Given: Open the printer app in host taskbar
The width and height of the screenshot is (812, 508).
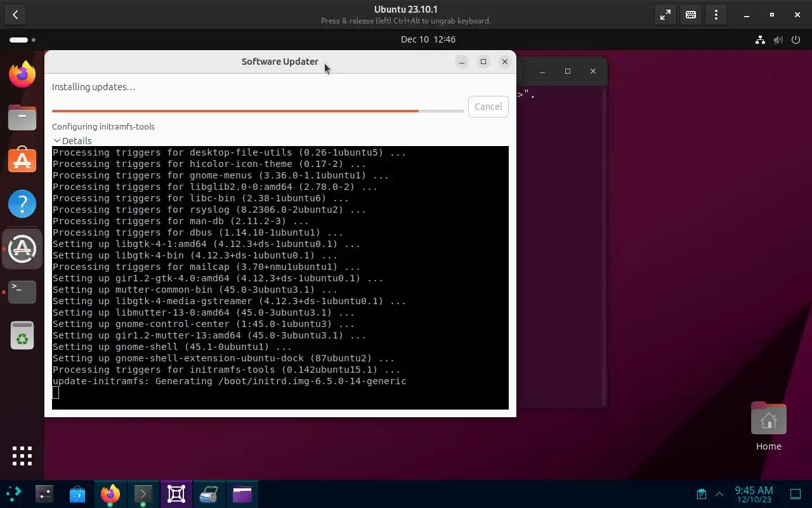Looking at the screenshot, I should pyautogui.click(x=209, y=494).
